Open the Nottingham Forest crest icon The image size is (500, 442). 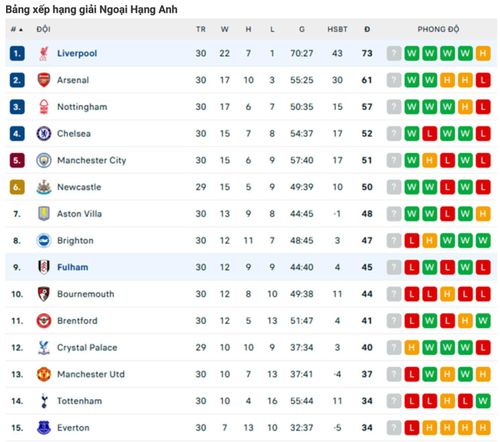44,107
